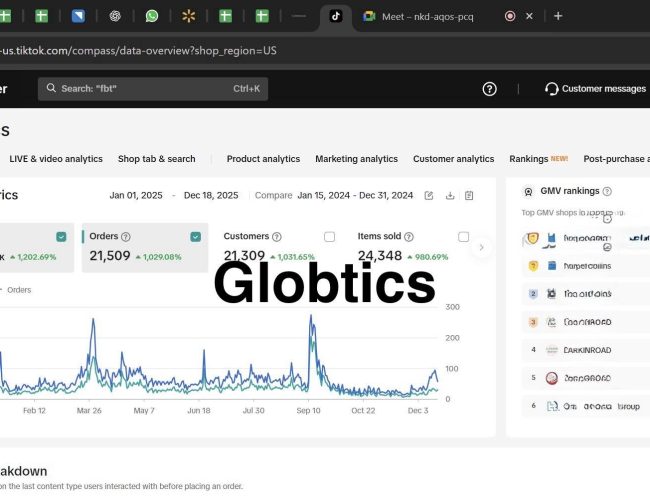Click the browser address bar URL
This screenshot has width=650, height=500.
[138, 51]
